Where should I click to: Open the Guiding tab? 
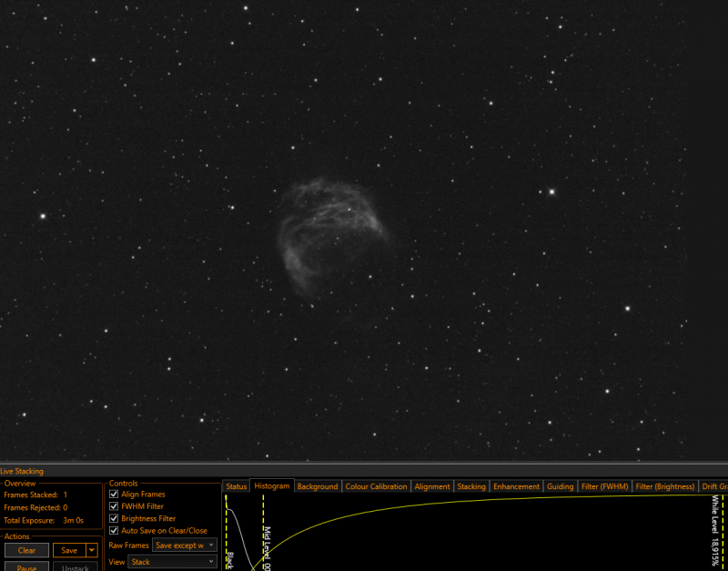(560, 486)
